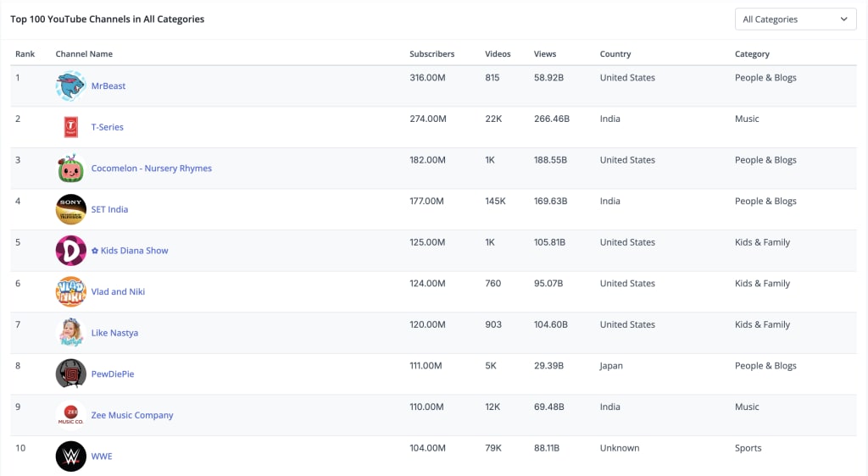This screenshot has width=868, height=476.
Task: Click the Subscribers column header
Action: click(x=431, y=53)
